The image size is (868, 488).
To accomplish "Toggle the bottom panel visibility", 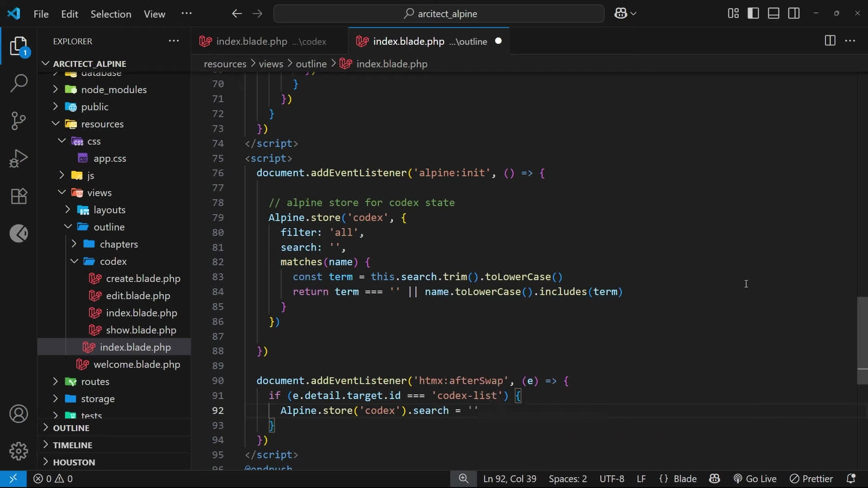I will (774, 14).
